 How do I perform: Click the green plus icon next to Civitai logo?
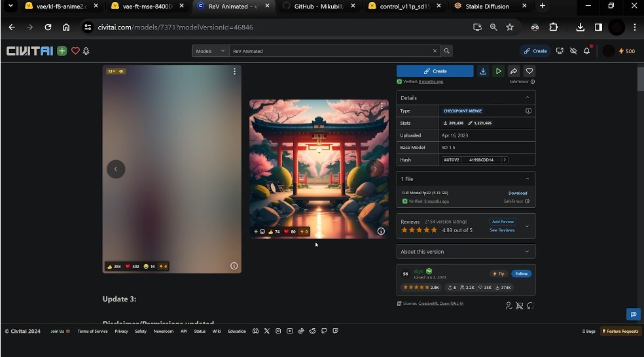(x=62, y=51)
